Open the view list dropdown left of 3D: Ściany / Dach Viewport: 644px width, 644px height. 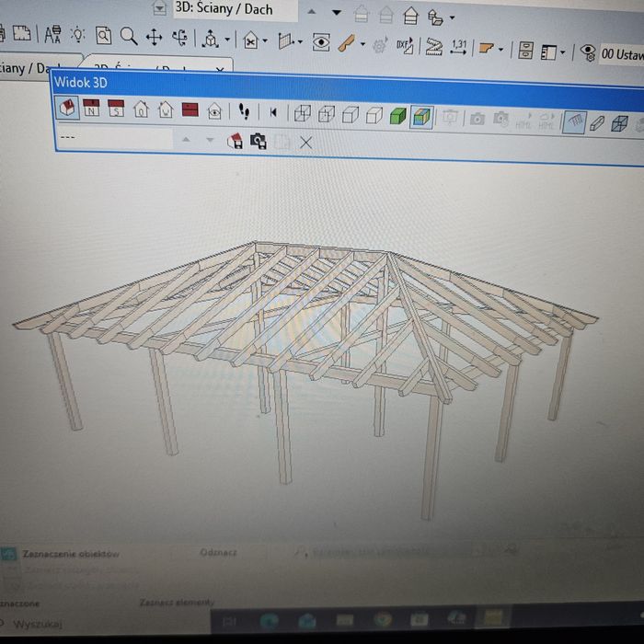[x=159, y=7]
